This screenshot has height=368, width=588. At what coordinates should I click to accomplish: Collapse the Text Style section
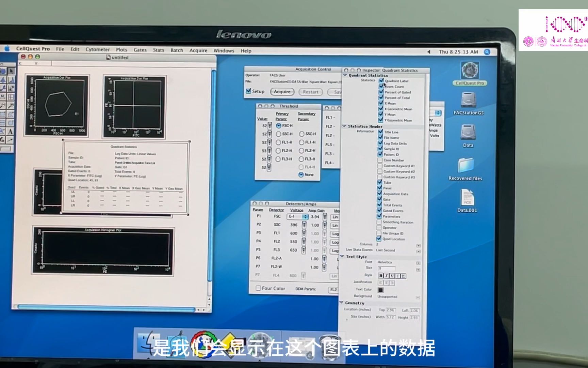[x=342, y=257]
